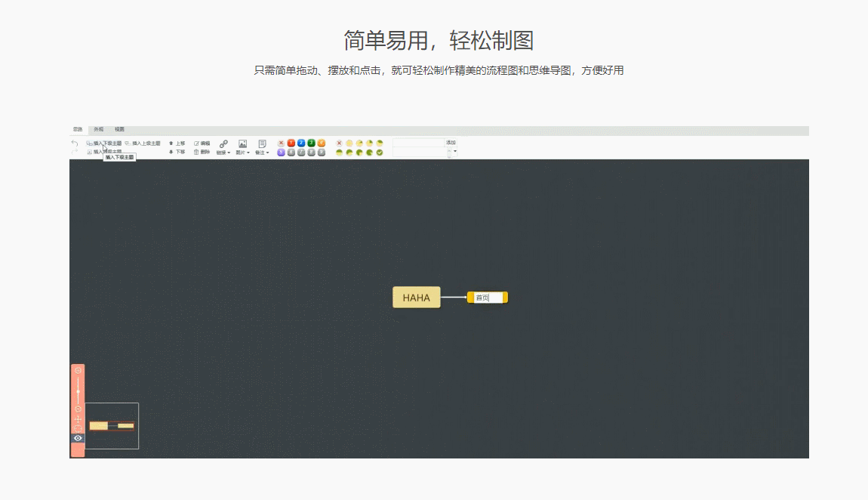Open the resource list dropdown arrow
Image resolution: width=868 pixels, height=500 pixels.
pyautogui.click(x=455, y=151)
